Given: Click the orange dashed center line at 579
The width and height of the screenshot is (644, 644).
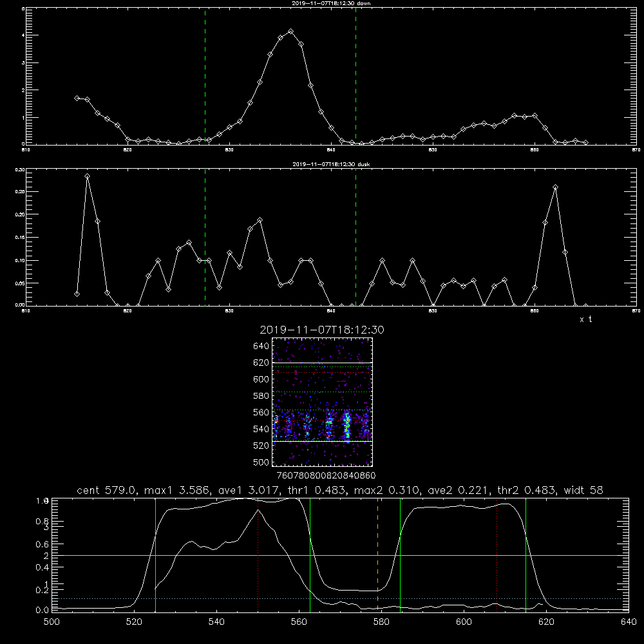Looking at the screenshot, I should 378,555.
